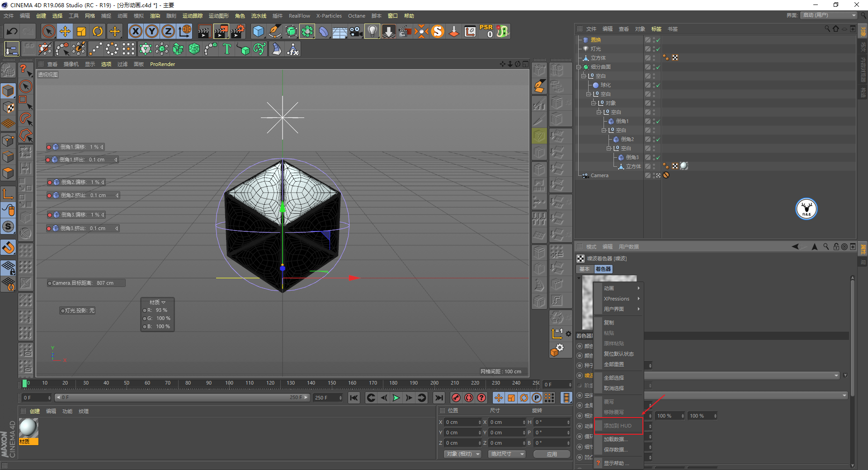Image resolution: width=868 pixels, height=470 pixels.
Task: Click the MoText T icon
Action: point(227,49)
